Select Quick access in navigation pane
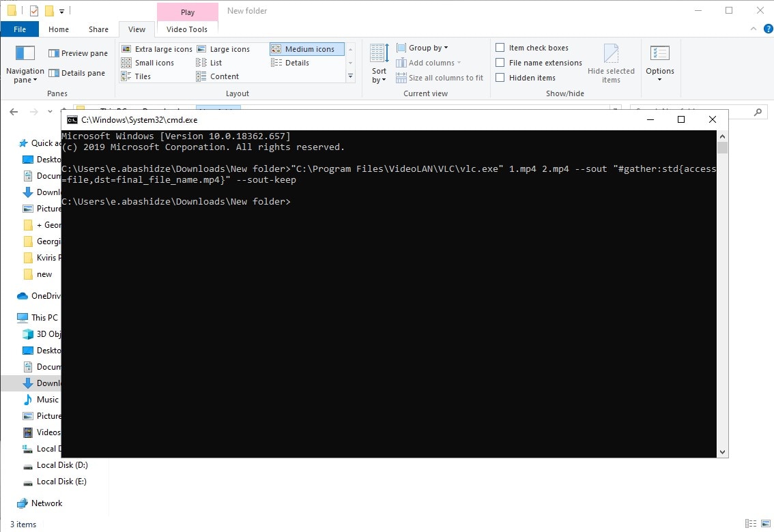Viewport: 774px width, 532px height. tap(40, 143)
